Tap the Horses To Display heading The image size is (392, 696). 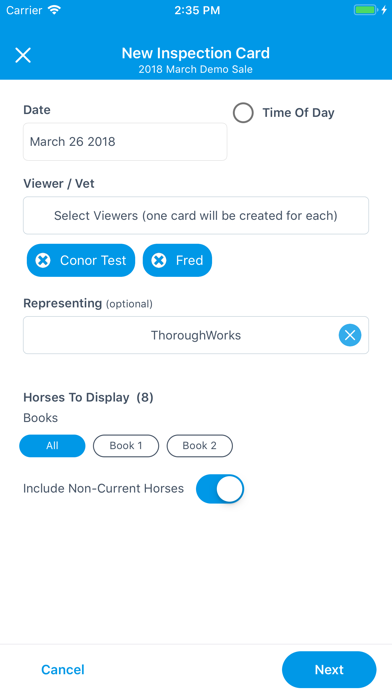click(x=88, y=397)
